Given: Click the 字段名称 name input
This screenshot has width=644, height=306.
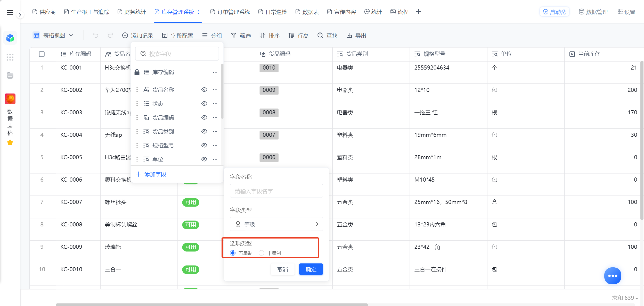Looking at the screenshot, I should tap(276, 191).
